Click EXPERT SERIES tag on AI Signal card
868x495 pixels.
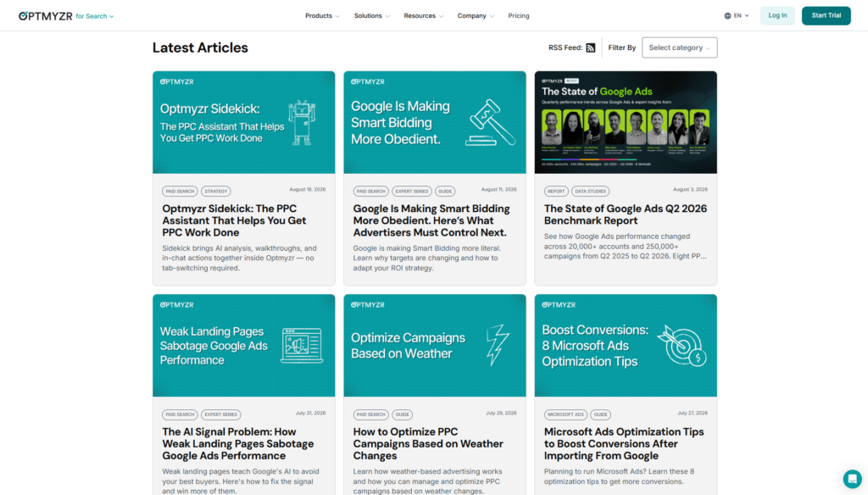221,414
